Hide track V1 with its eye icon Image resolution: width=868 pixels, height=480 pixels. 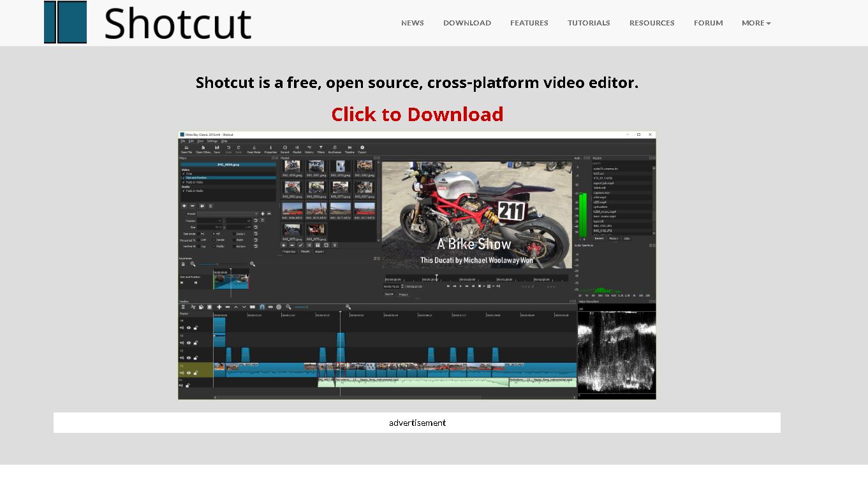tap(189, 373)
